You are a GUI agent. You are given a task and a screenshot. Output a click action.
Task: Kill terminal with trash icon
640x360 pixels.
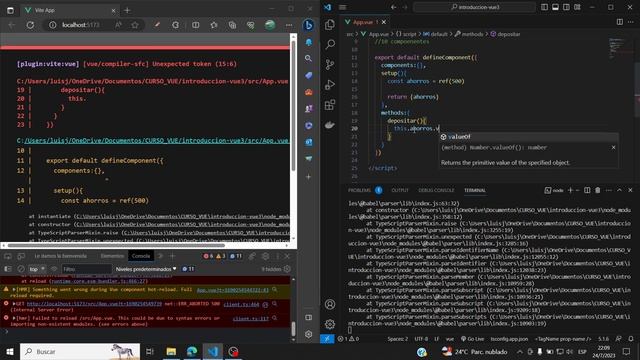pyautogui.click(x=598, y=190)
